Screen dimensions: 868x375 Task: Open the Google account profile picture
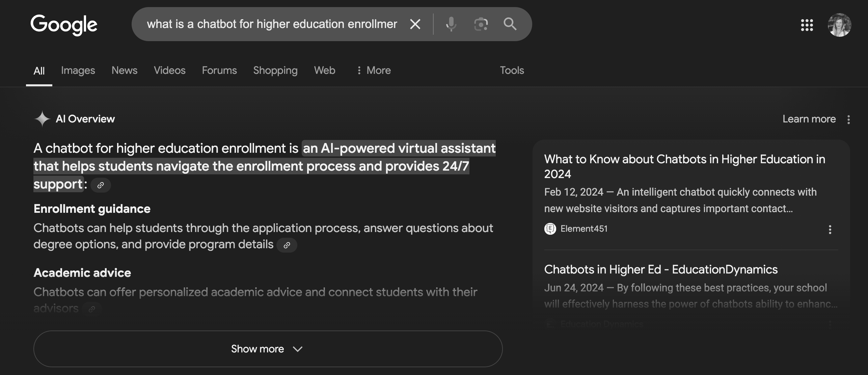(839, 25)
